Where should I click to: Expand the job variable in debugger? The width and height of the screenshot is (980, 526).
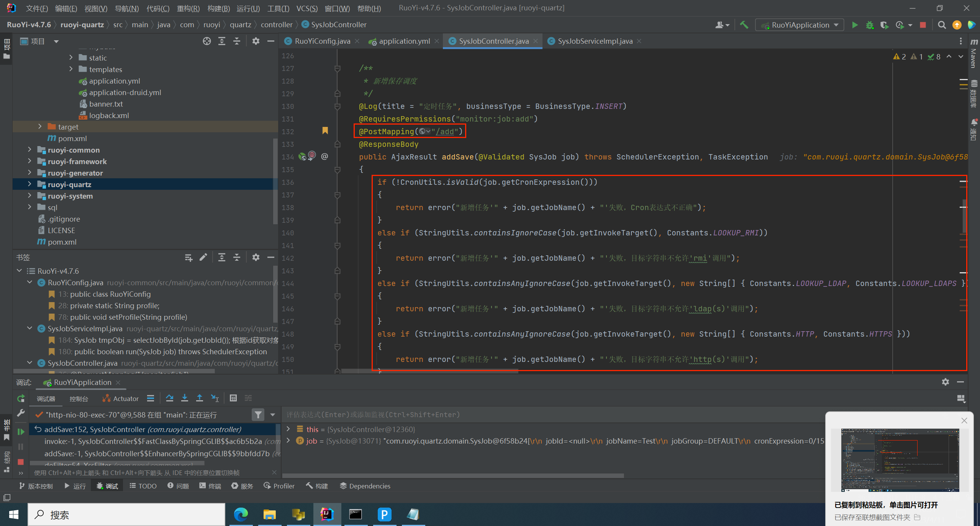(x=288, y=441)
